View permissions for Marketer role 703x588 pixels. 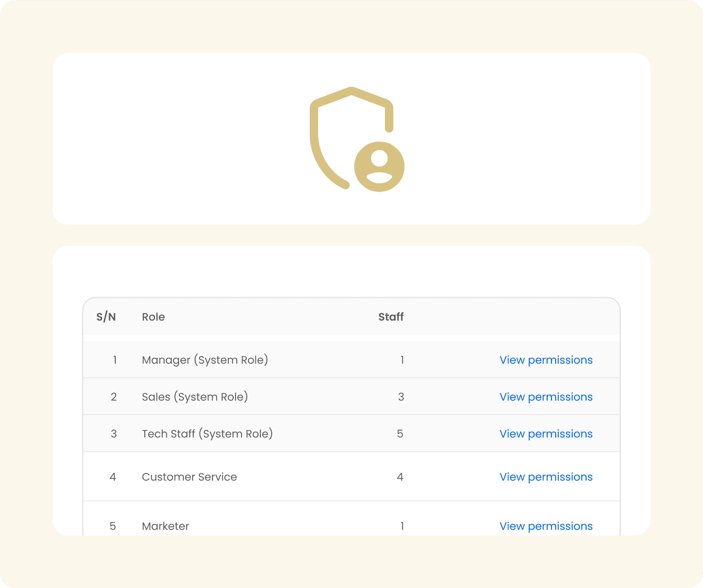pyautogui.click(x=546, y=526)
